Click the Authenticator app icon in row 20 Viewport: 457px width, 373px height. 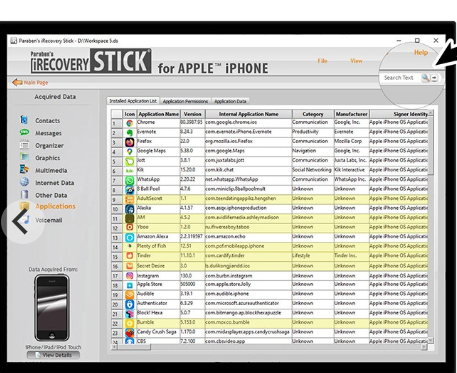[130, 304]
